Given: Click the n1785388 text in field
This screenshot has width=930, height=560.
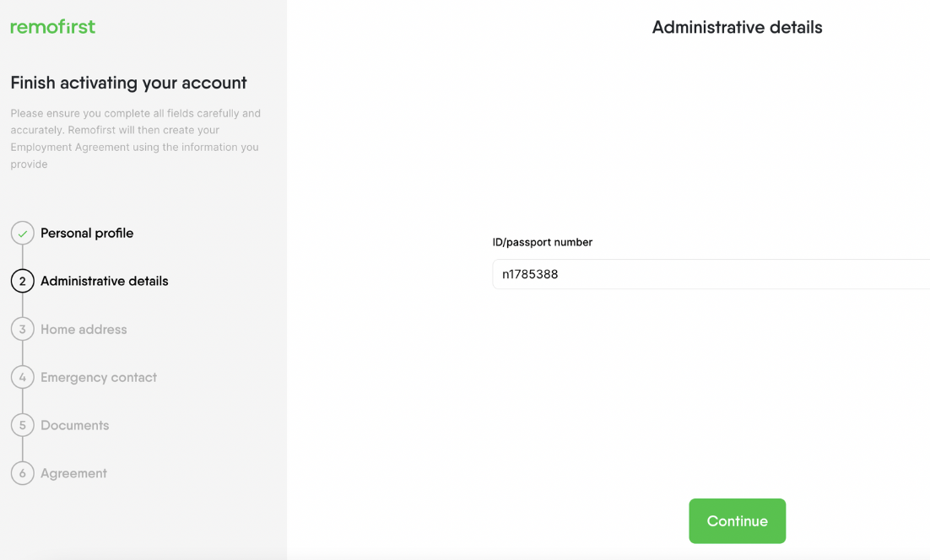Looking at the screenshot, I should click(530, 274).
